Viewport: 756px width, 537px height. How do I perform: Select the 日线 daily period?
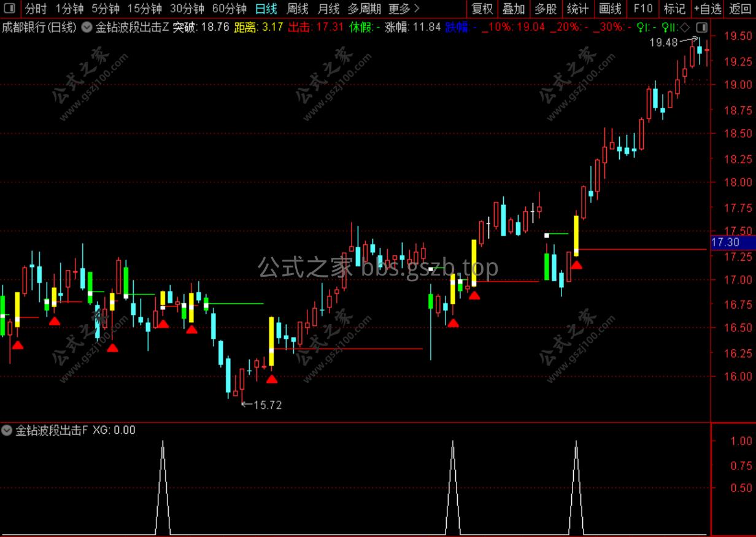pos(266,9)
